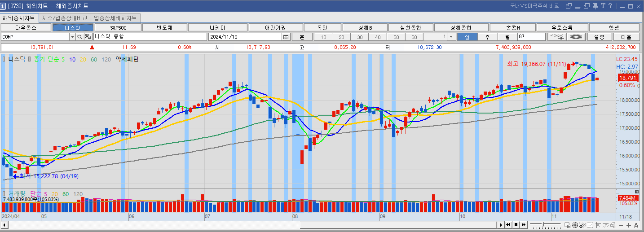Select the 주 weekly period toggle
The image size is (644, 232).
pyautogui.click(x=487, y=37)
